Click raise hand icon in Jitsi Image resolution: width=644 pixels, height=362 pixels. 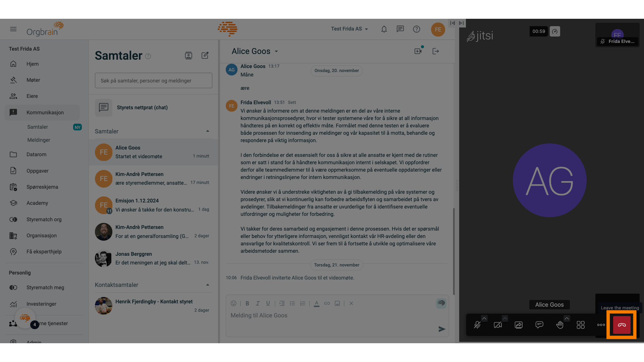(x=559, y=324)
